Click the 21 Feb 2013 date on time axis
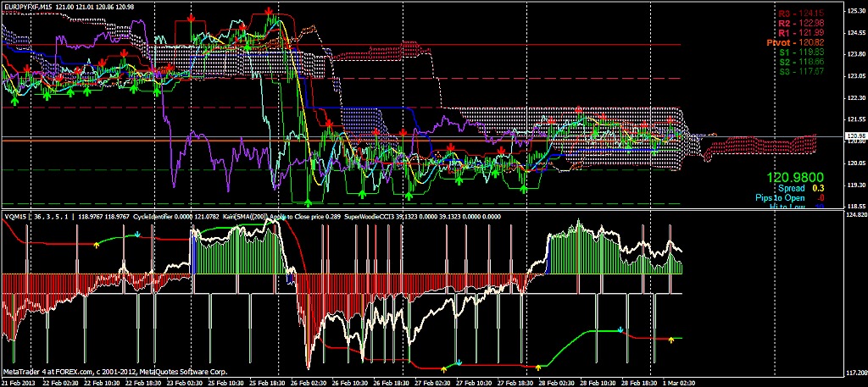Screen dimensions: 868x387 (17, 383)
